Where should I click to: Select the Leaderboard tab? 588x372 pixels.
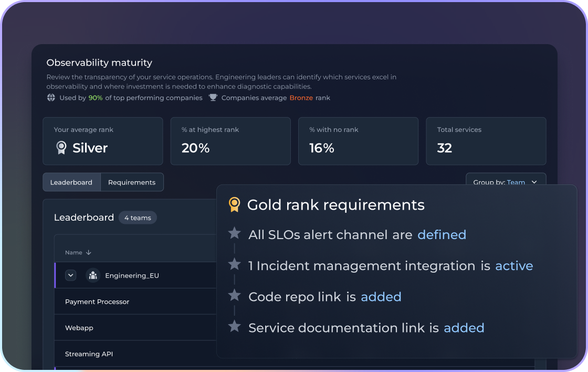pyautogui.click(x=71, y=182)
